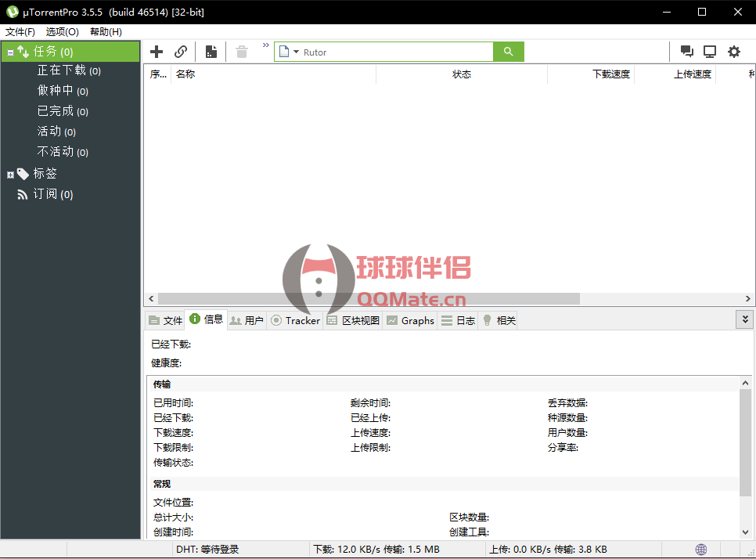This screenshot has height=559, width=756.
Task: Expand the toolbar overflow chevron
Action: click(x=265, y=45)
